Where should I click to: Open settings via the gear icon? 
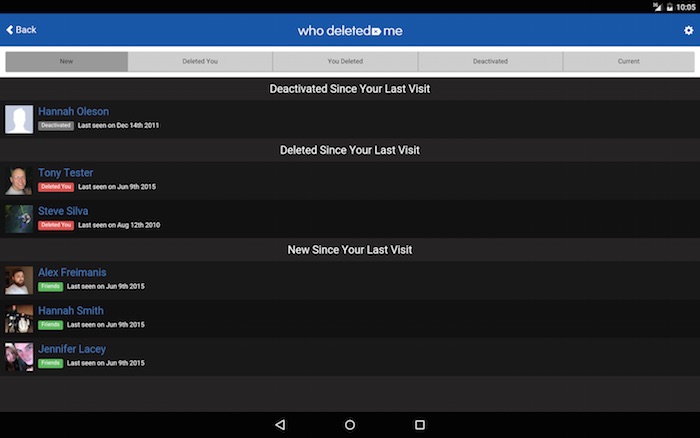coord(688,31)
